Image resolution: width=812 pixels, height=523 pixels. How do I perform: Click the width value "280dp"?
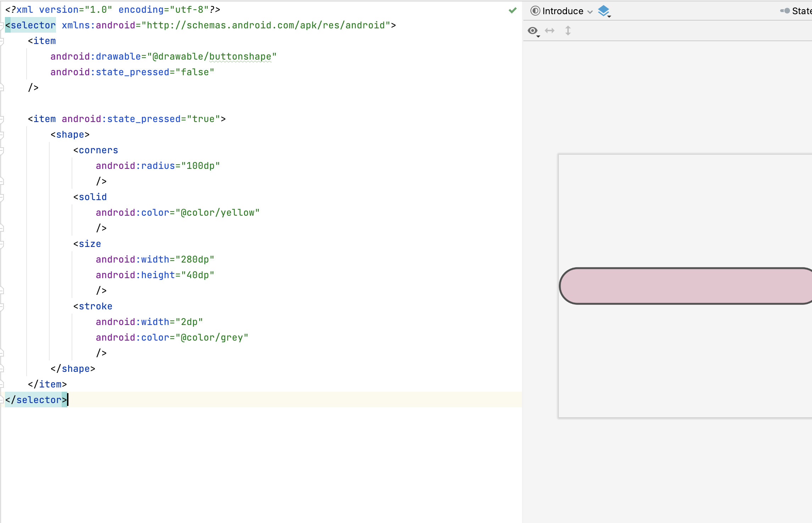click(x=195, y=260)
